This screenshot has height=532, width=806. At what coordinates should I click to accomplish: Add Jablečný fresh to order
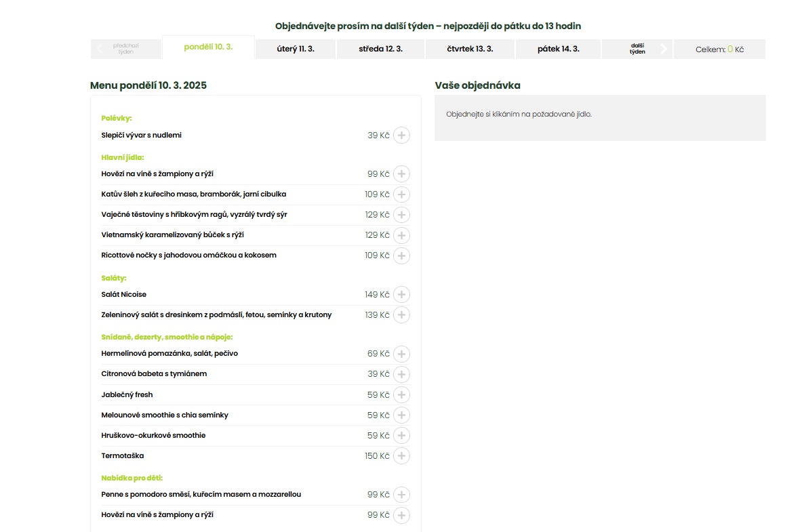point(401,395)
